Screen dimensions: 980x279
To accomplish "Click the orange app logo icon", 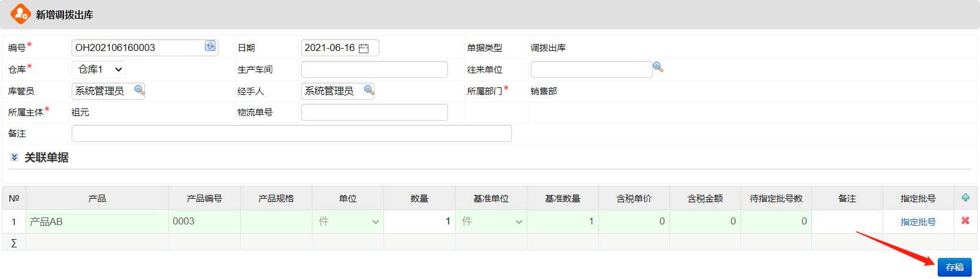I will (21, 13).
